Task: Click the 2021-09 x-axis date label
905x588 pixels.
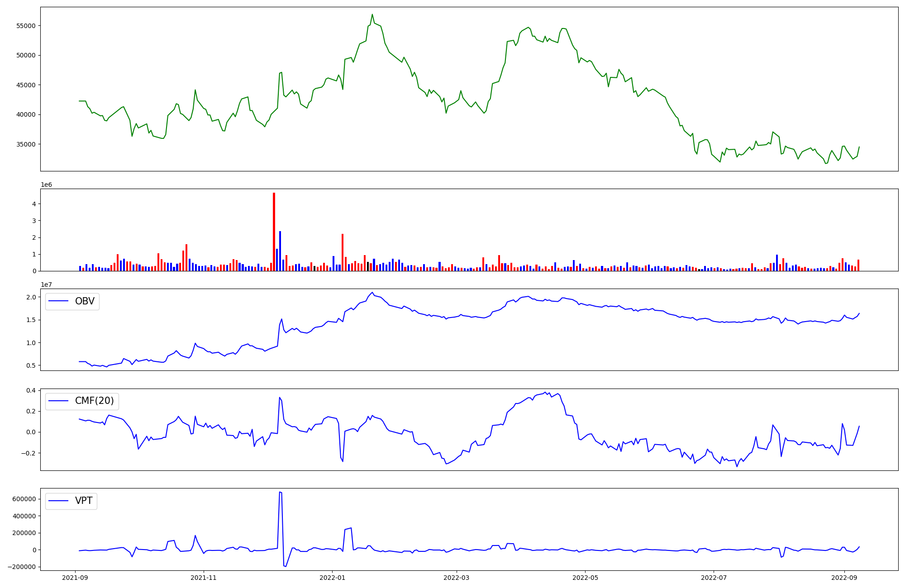Action: [75, 578]
